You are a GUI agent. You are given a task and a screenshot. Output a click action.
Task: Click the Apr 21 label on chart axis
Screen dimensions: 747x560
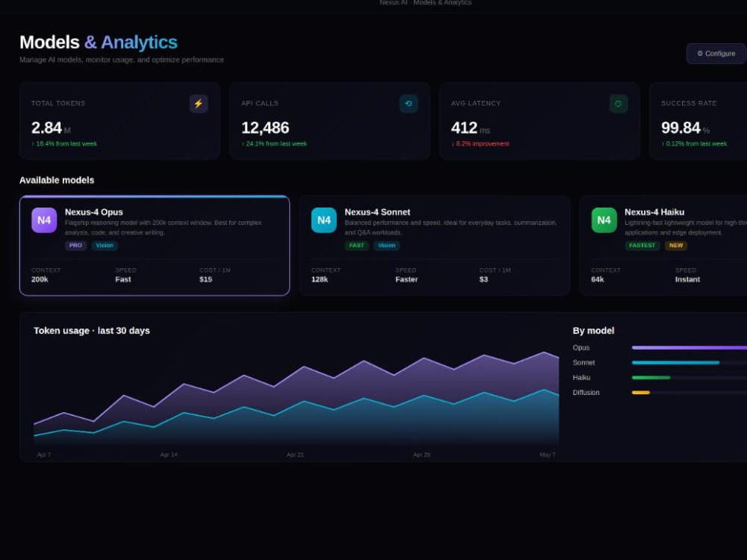coord(295,455)
